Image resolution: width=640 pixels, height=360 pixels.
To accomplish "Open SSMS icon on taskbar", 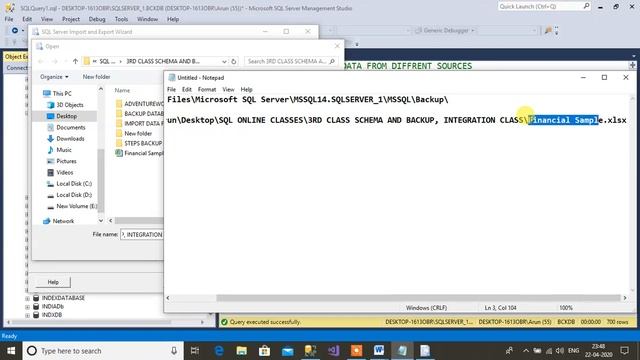I will (x=310, y=351).
